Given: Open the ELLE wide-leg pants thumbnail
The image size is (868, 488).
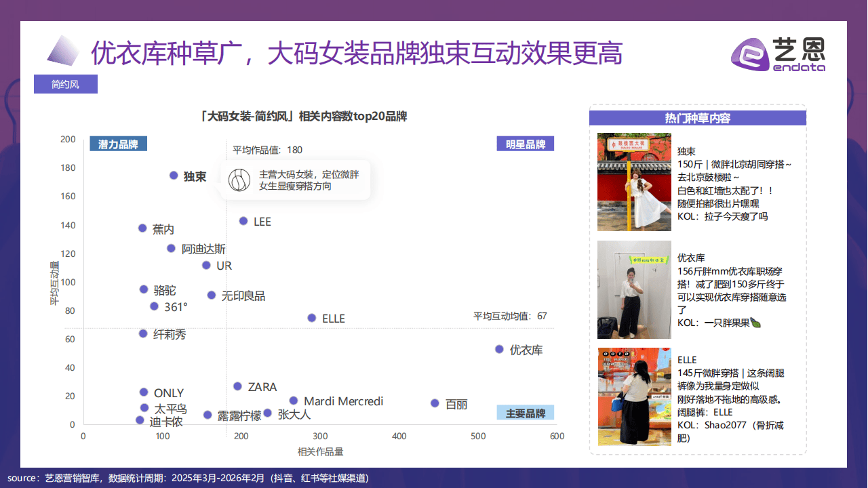Looking at the screenshot, I should 634,396.
